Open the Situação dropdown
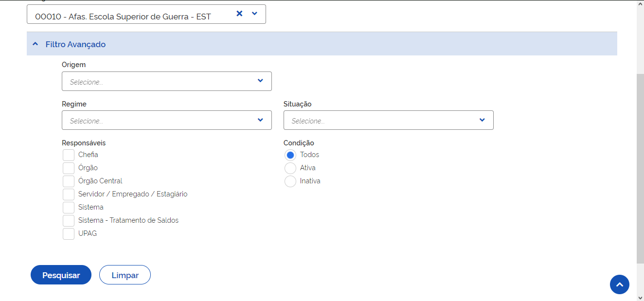This screenshot has width=644, height=301. pos(388,120)
